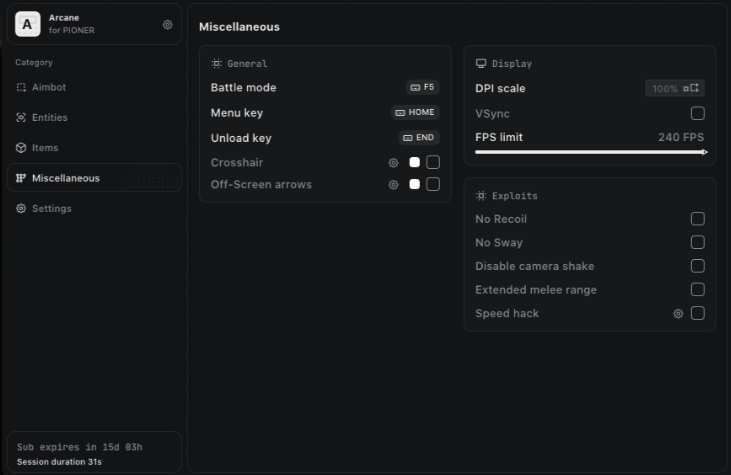Toggle the Extended melee range checkbox
The height and width of the screenshot is (475, 731).
[x=698, y=290]
